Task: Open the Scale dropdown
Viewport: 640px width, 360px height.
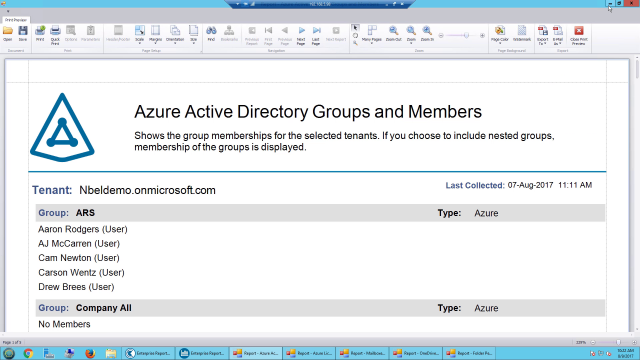Action: point(140,35)
